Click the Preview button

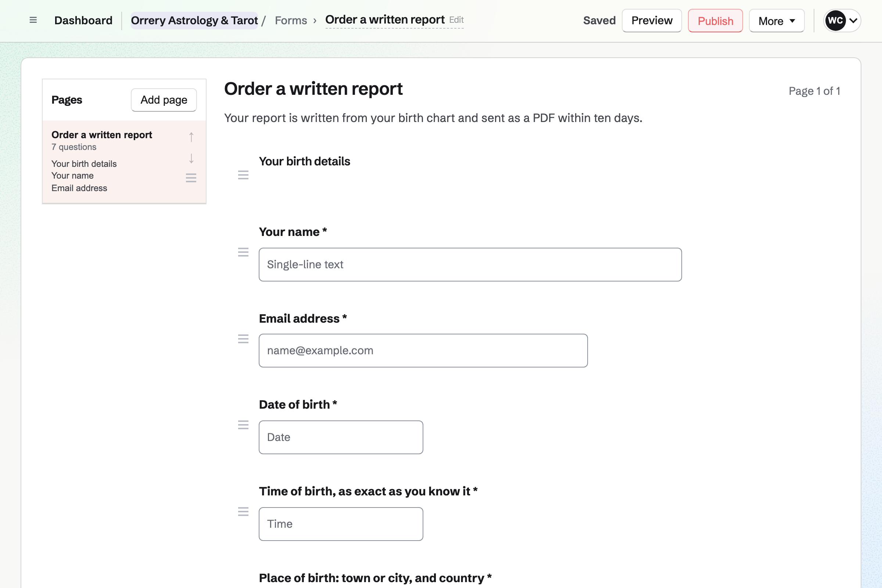[652, 21]
